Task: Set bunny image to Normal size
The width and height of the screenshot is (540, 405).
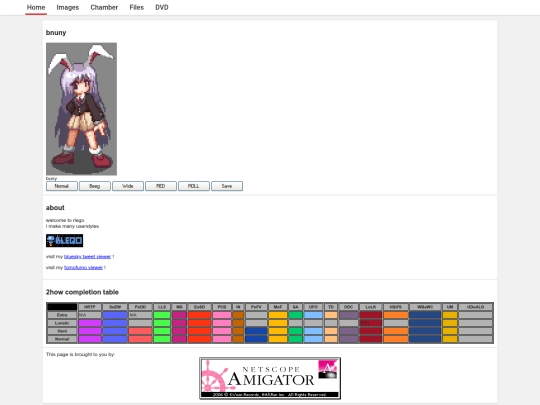Action: [x=62, y=186]
